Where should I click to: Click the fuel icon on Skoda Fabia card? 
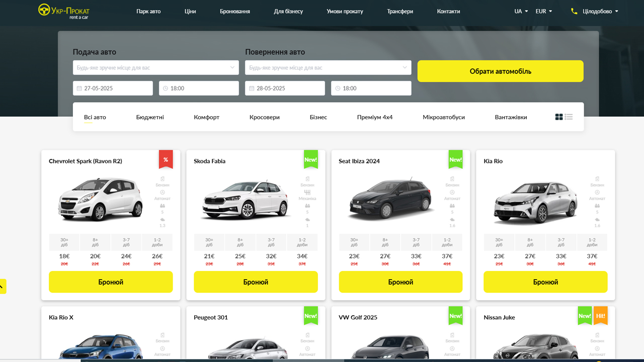tap(307, 179)
